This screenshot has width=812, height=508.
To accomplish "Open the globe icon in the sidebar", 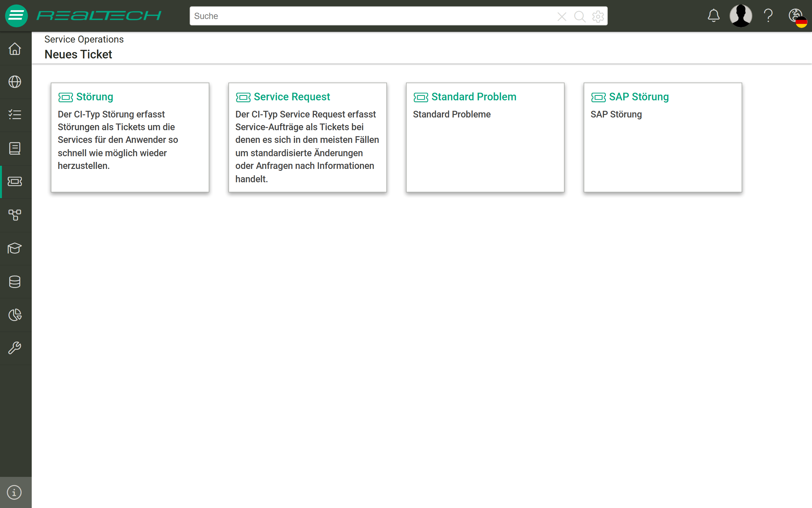I will coord(15,82).
